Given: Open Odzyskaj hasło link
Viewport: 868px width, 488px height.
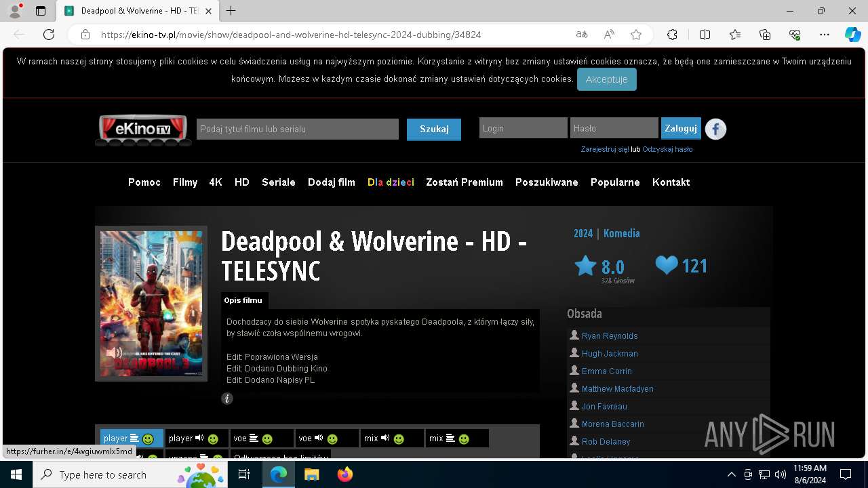Looking at the screenshot, I should (x=667, y=149).
